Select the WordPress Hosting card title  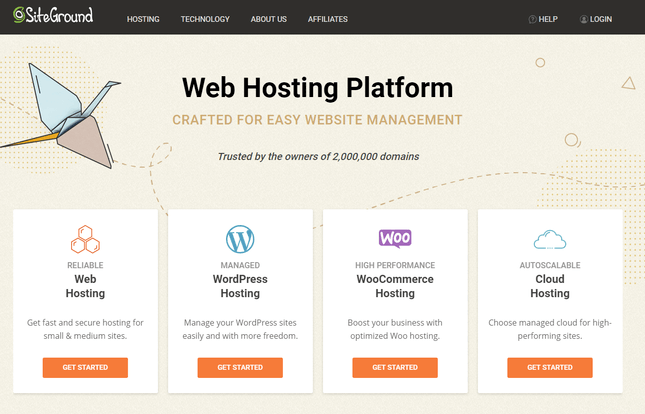240,286
